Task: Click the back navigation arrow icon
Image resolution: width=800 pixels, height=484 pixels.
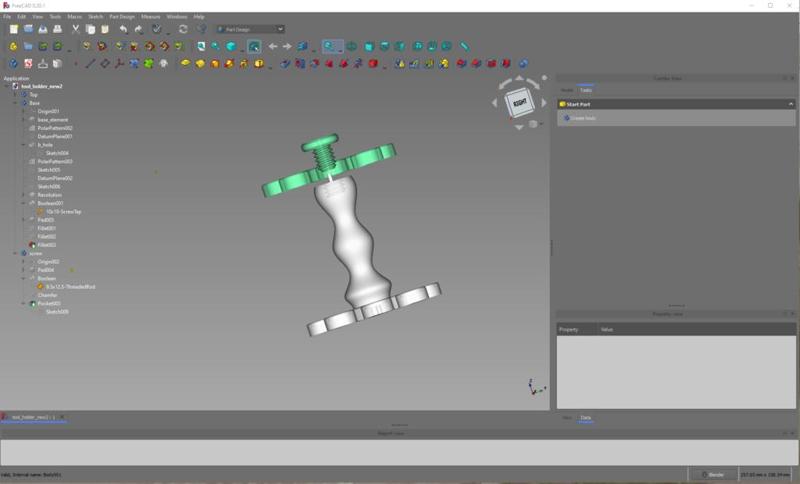Action: click(273, 46)
